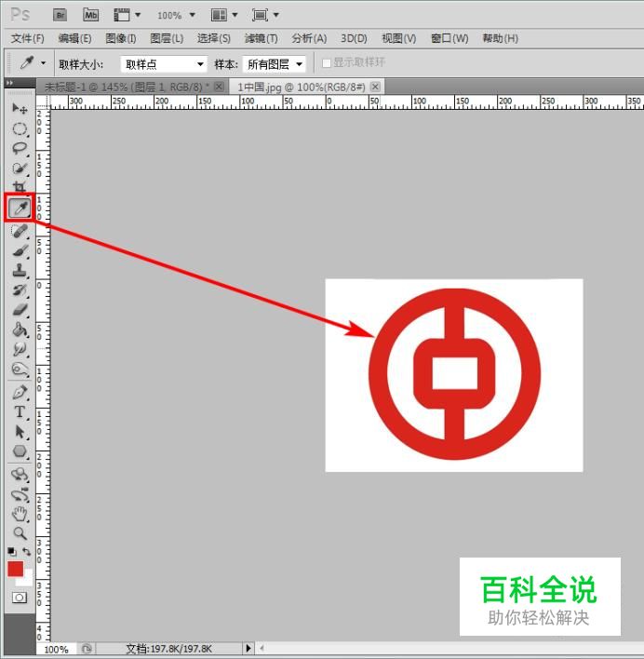Open the 分析(A) menu
Viewport: 644px width, 659px height.
(309, 39)
